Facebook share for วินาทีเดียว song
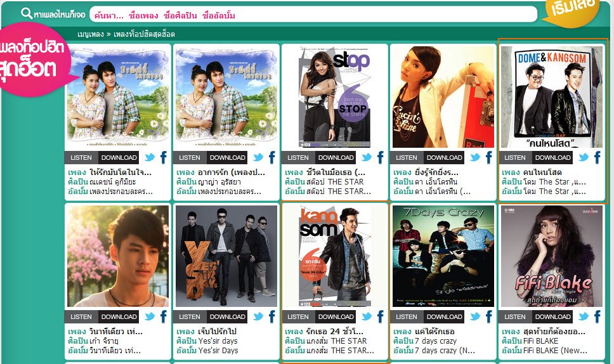The width and height of the screenshot is (614, 364). click(163, 316)
